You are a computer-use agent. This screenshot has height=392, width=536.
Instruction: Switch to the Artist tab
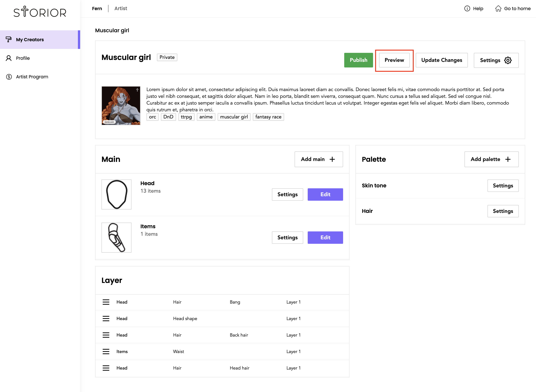(121, 9)
